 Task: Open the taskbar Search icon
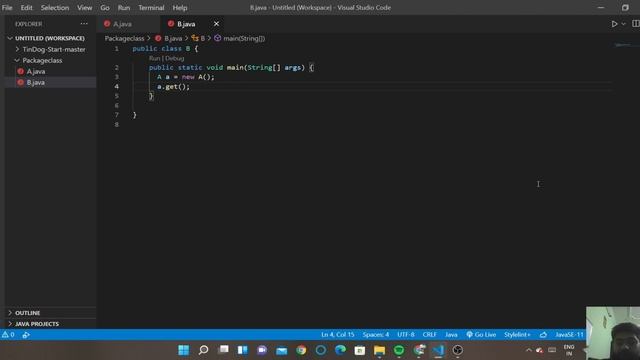[x=203, y=350]
